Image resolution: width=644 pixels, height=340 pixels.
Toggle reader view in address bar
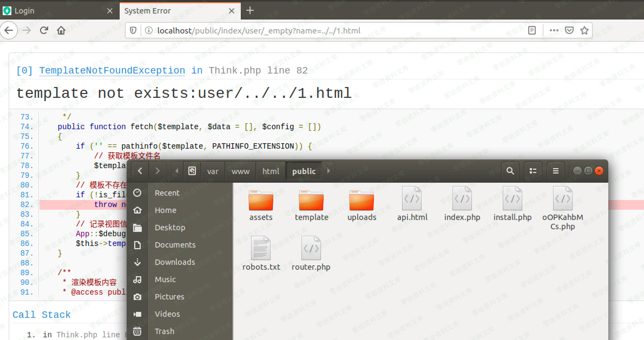pos(532,30)
